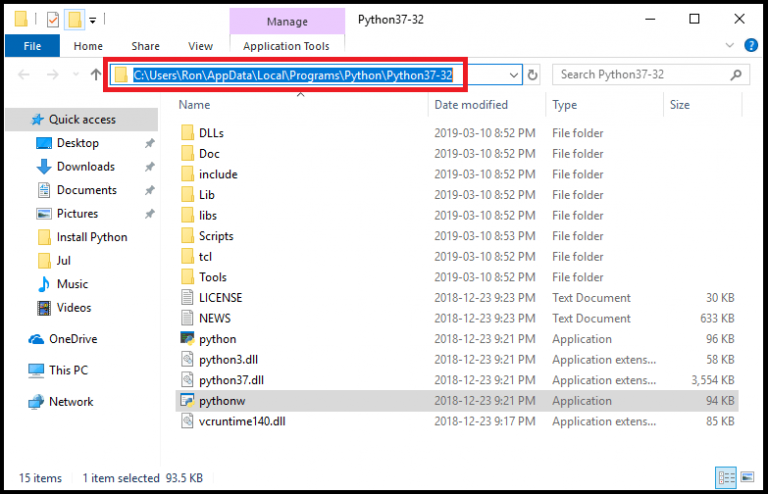The width and height of the screenshot is (768, 494).
Task: Select the Tools folder
Action: [x=213, y=277]
